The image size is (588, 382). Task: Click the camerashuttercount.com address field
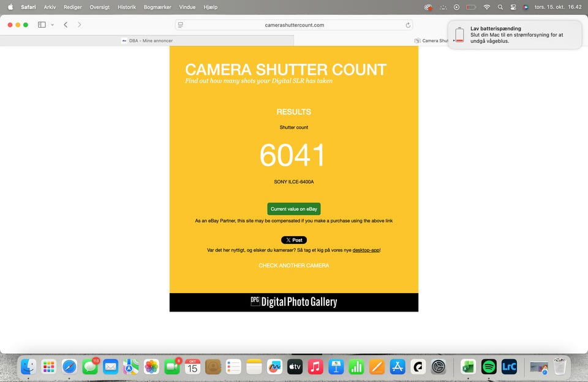[x=294, y=25]
